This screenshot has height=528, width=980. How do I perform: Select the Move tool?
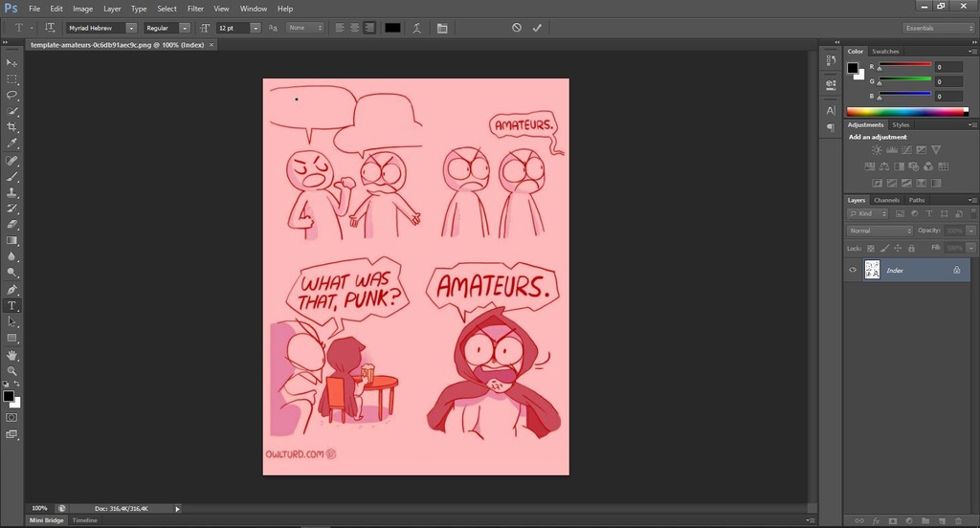click(x=12, y=62)
